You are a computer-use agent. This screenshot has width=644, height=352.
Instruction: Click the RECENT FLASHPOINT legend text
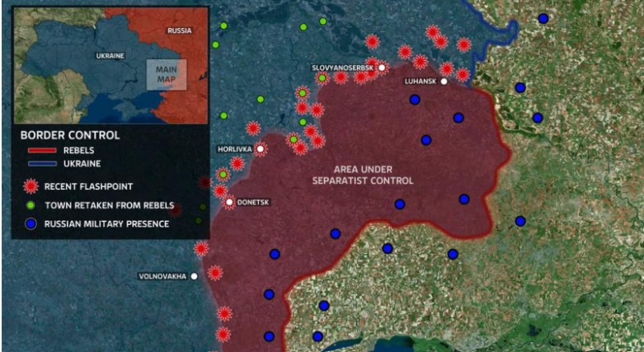point(89,186)
